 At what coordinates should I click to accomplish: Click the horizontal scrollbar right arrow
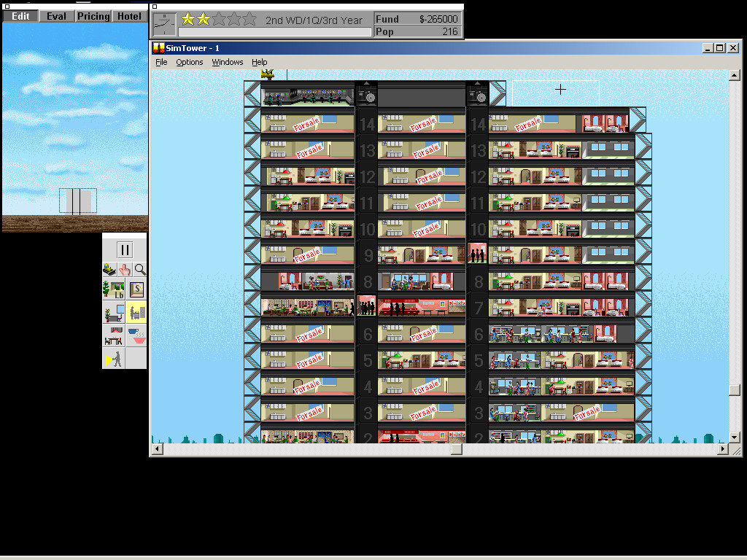[x=723, y=448]
